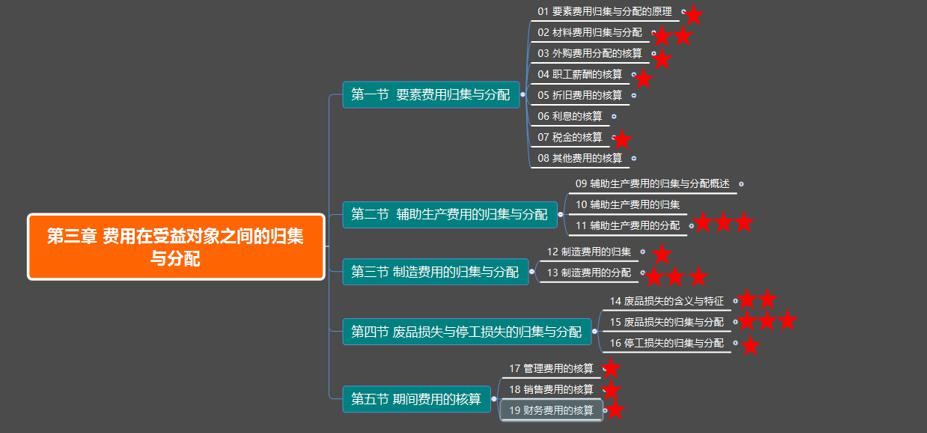Click topic 10 辅助生产费用的归集
The image size is (927, 433).
pyautogui.click(x=627, y=205)
